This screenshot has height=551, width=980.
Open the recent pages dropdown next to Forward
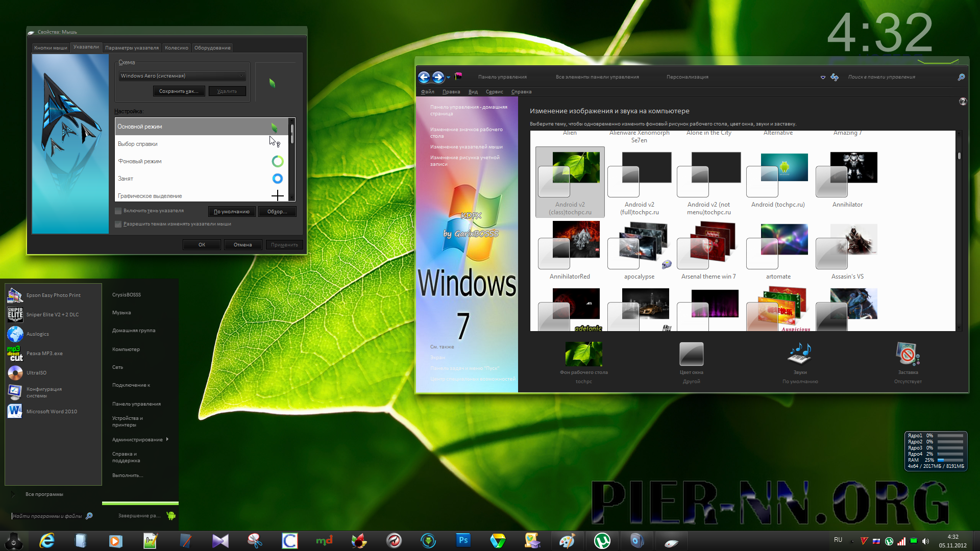(x=448, y=78)
